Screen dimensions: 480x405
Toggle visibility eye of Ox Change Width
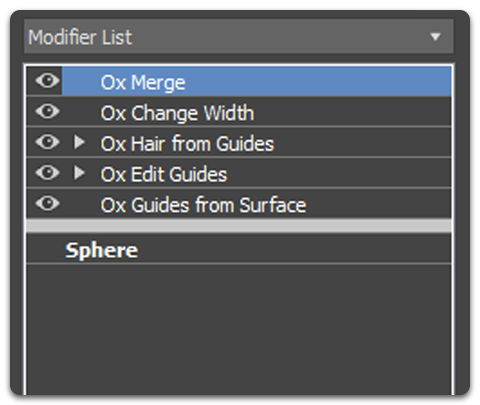pos(47,111)
